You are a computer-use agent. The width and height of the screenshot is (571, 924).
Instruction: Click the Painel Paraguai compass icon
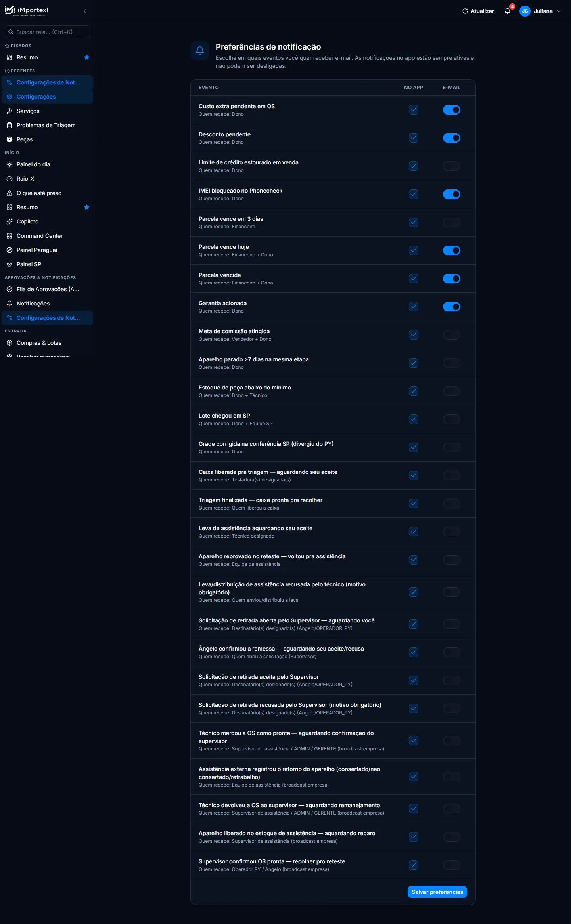click(10, 250)
